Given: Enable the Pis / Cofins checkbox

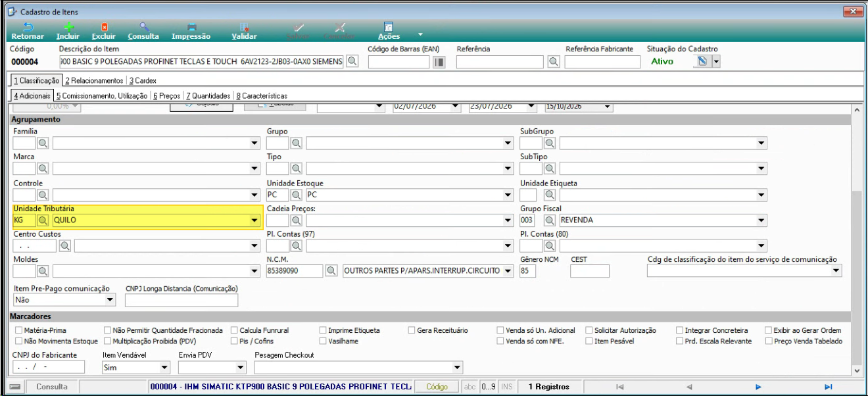Looking at the screenshot, I should click(235, 341).
